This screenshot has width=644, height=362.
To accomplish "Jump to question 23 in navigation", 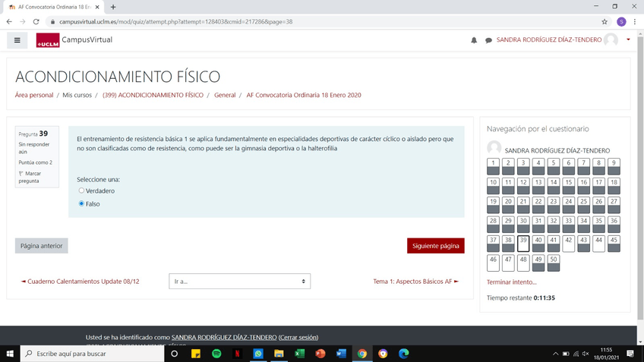I will [553, 205].
